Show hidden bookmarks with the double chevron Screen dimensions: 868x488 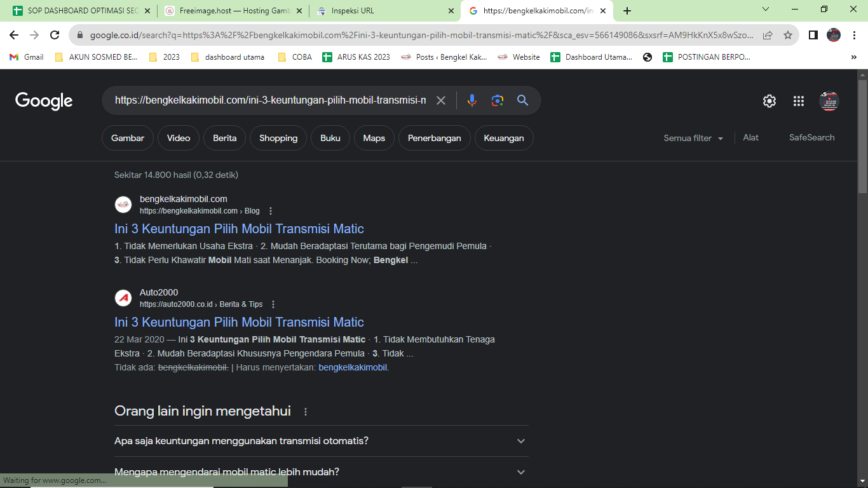coord(853,57)
